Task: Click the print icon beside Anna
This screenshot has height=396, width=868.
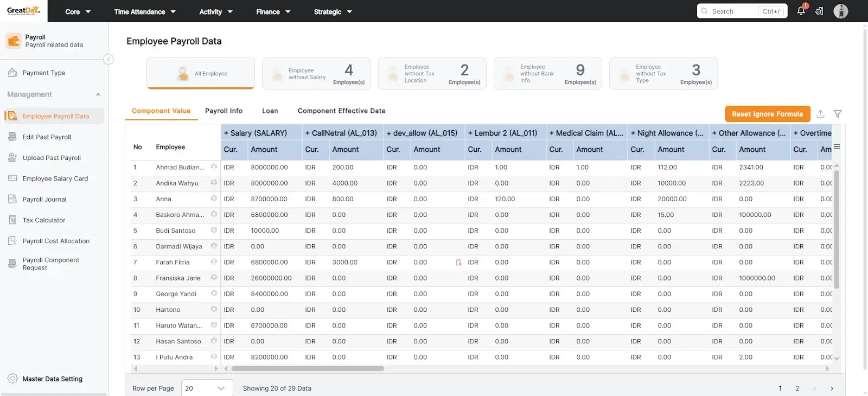Action: [x=214, y=199]
